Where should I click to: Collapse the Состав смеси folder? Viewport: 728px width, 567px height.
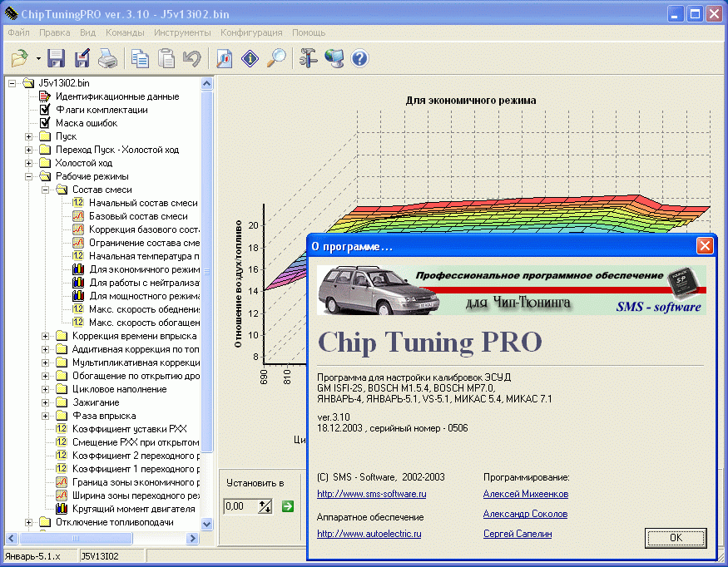46,190
